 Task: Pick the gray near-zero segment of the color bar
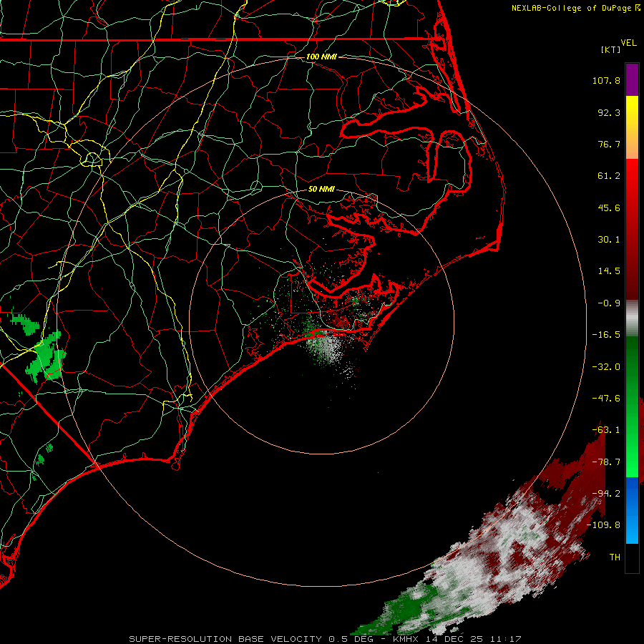point(632,317)
